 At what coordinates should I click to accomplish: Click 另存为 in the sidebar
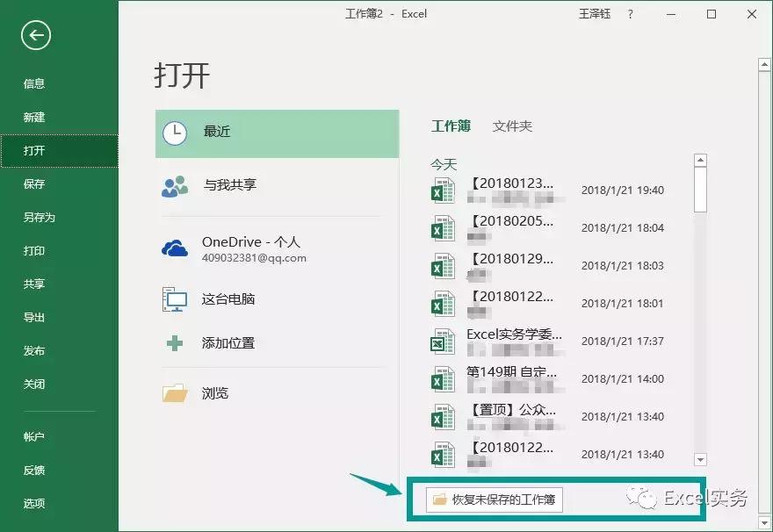tap(42, 217)
